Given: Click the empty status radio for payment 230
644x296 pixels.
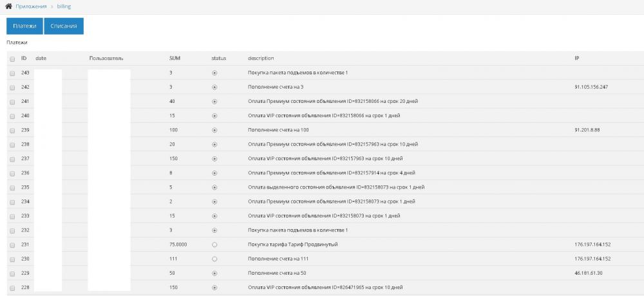Looking at the screenshot, I should 214,259.
